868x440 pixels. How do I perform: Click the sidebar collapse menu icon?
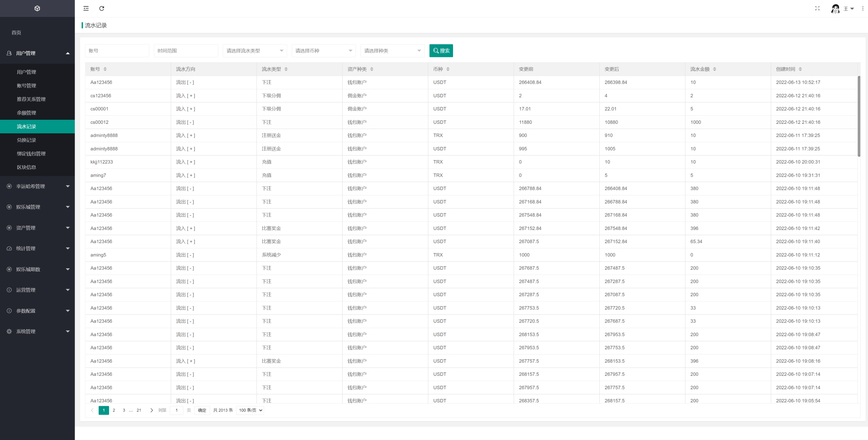tap(86, 8)
